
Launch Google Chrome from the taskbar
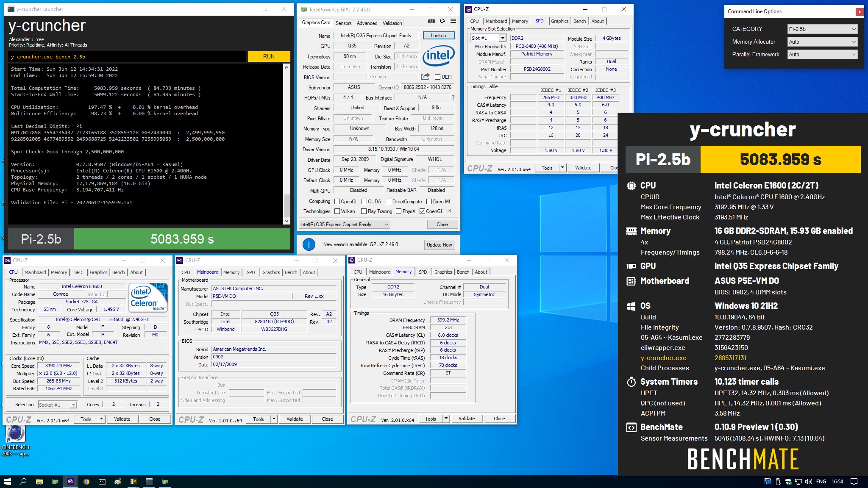(86, 482)
